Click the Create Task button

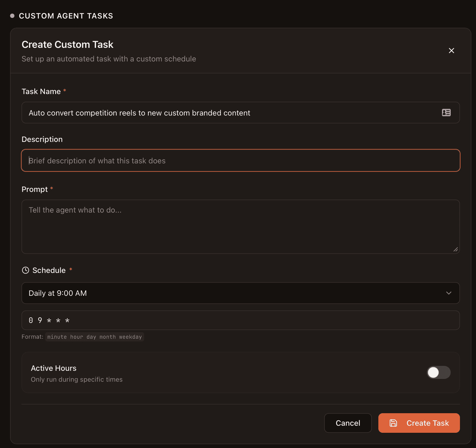tap(419, 423)
